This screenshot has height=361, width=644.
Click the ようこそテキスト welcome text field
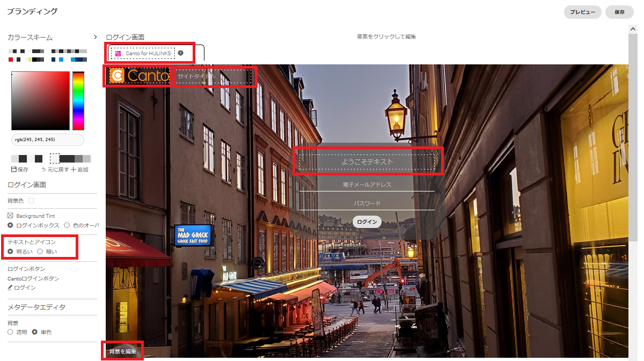point(367,161)
